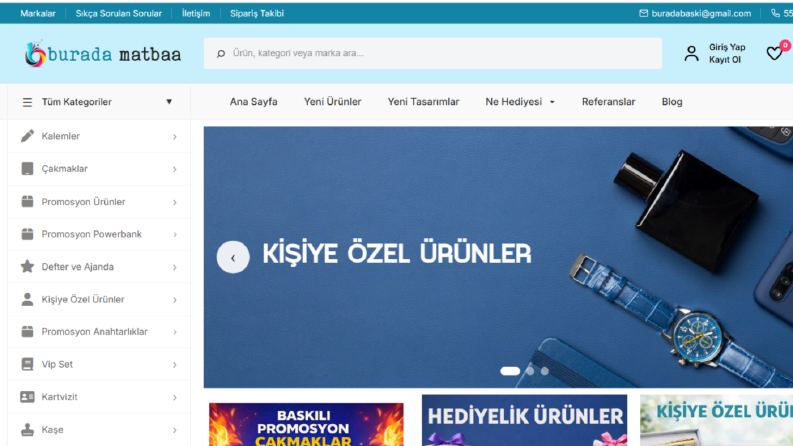Click the hamburger menu icon
The image size is (793, 446).
click(x=27, y=102)
